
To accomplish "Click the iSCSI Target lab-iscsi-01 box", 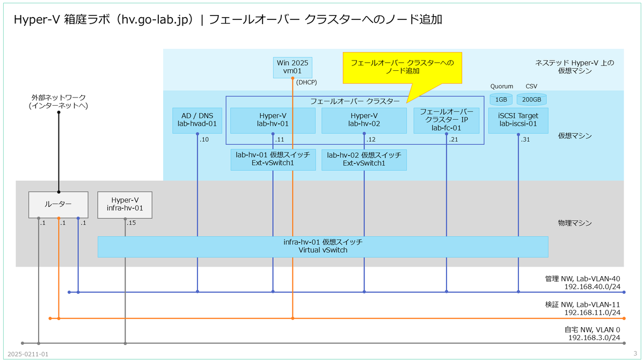I will [517, 120].
